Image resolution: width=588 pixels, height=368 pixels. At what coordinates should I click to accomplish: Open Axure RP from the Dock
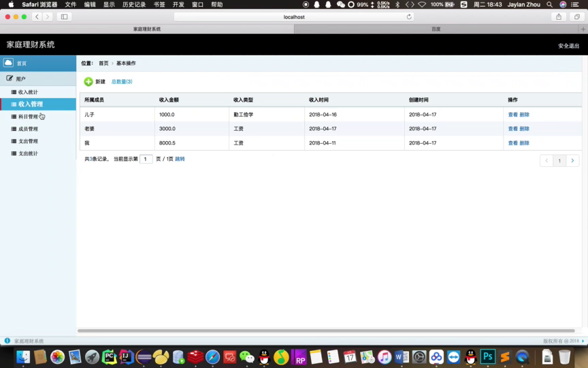(x=299, y=356)
